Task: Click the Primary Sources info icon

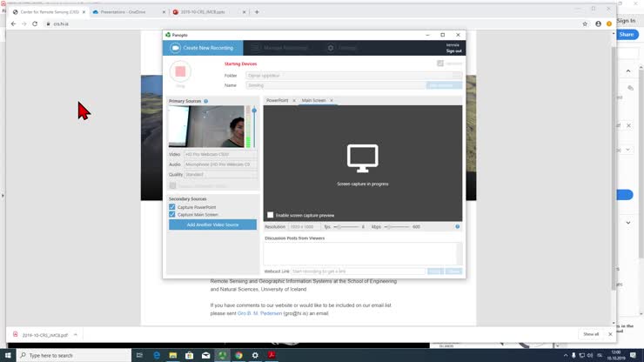Action: coord(205,101)
